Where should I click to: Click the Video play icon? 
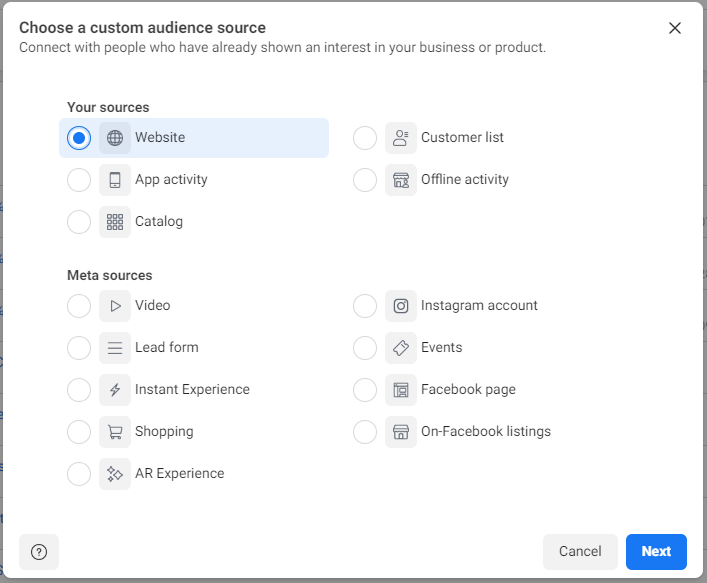tap(115, 306)
